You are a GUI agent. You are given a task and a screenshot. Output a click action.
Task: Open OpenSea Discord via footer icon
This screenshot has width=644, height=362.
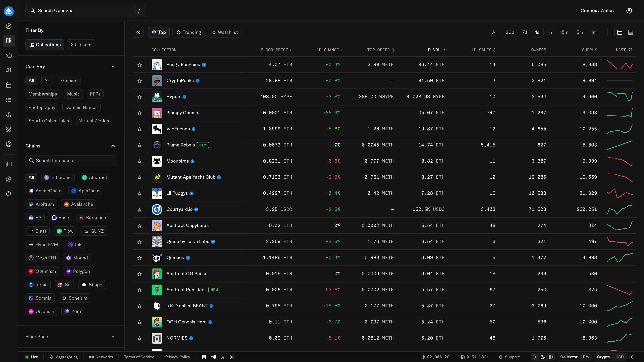tap(204, 357)
